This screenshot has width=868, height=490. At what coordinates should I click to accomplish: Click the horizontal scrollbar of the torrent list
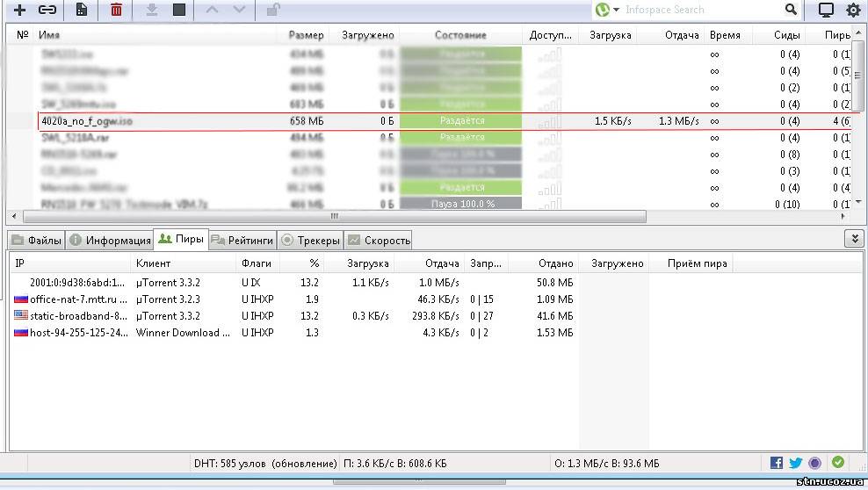pos(334,216)
